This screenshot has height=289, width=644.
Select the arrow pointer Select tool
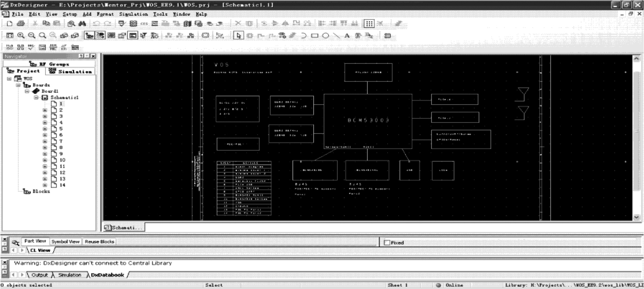pos(239,35)
